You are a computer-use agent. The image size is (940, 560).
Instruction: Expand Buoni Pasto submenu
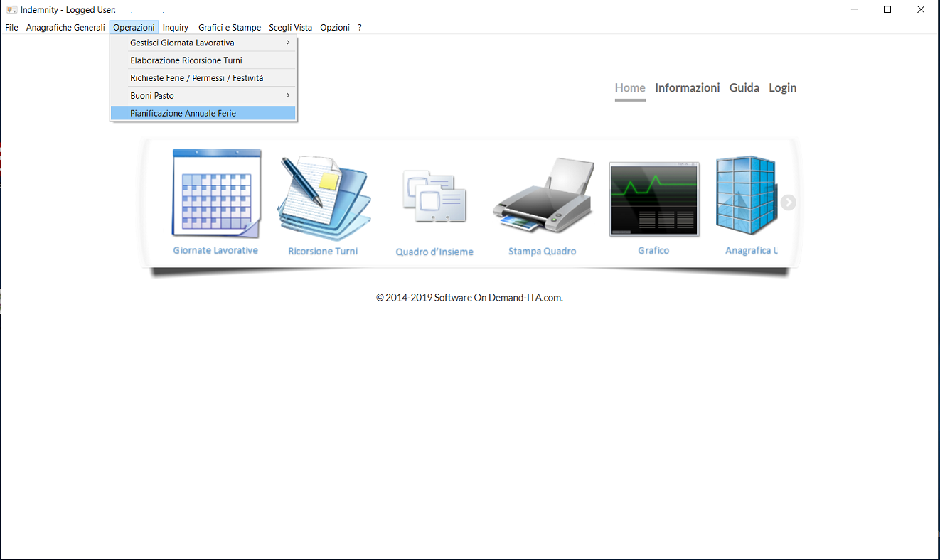click(x=203, y=95)
